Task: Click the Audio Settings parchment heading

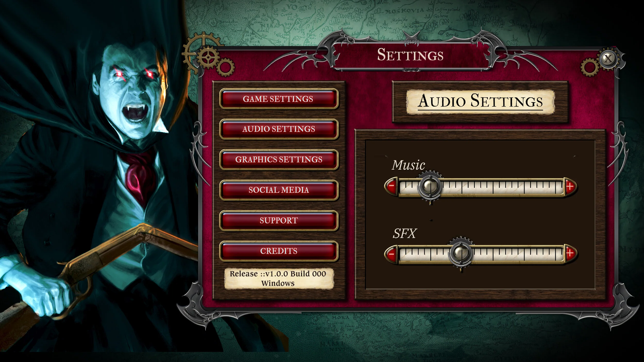Action: (x=480, y=101)
